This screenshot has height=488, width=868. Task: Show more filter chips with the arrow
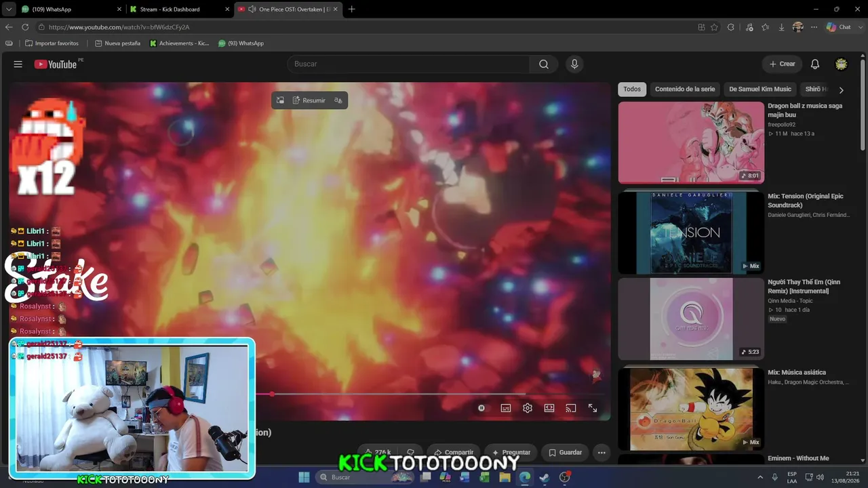point(842,89)
